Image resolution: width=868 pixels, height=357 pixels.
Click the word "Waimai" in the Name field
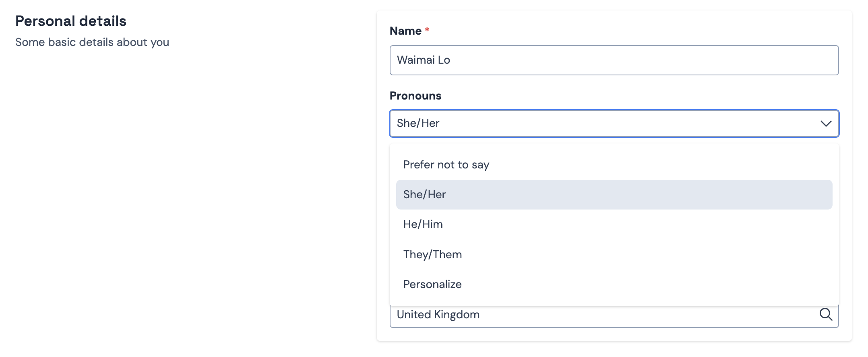point(415,60)
